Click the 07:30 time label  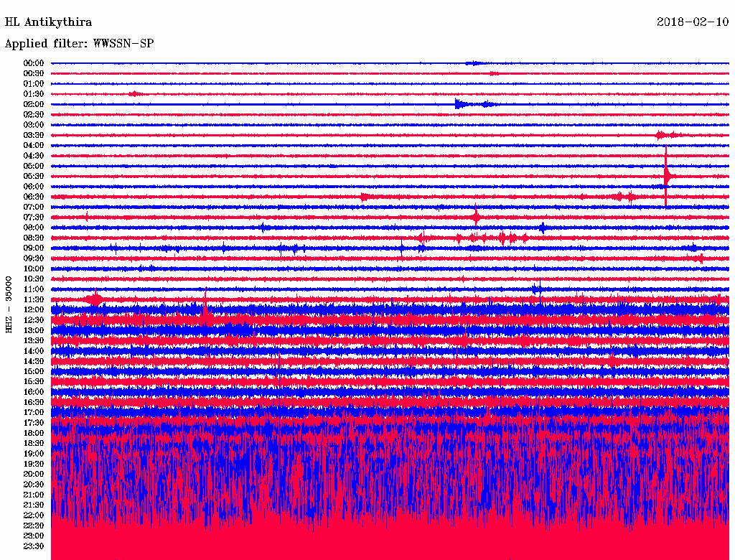[x=34, y=217]
